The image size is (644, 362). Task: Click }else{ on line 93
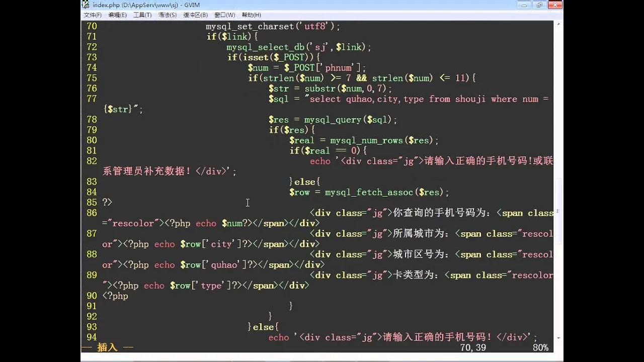[x=263, y=327]
